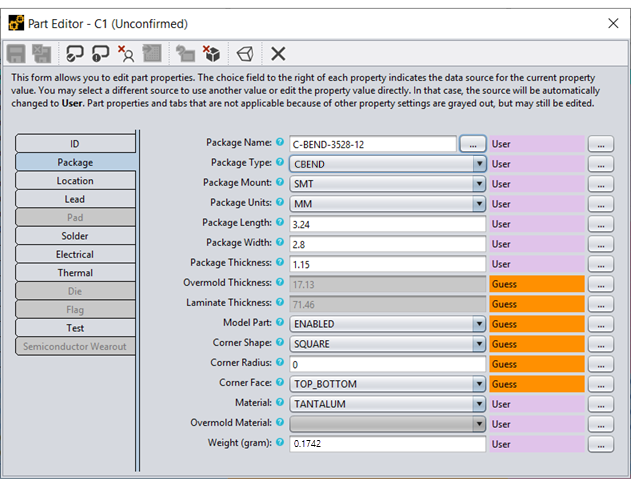Click the help icon next to Package Mount

pos(280,182)
